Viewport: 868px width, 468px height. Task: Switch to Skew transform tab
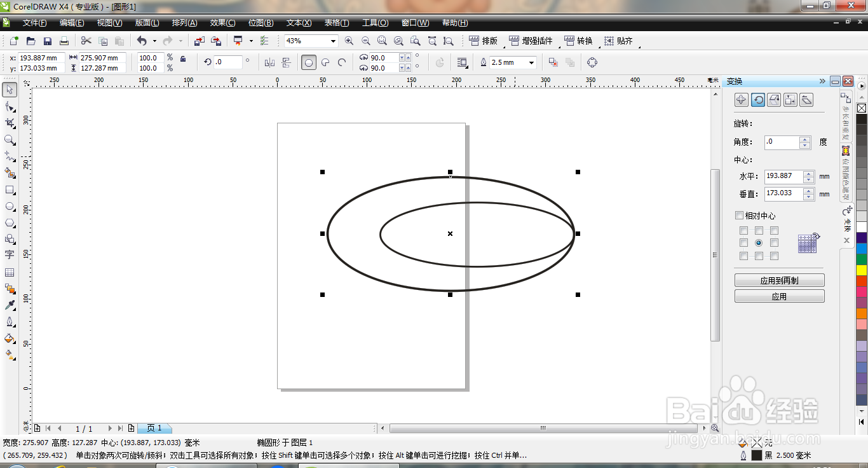tap(806, 100)
